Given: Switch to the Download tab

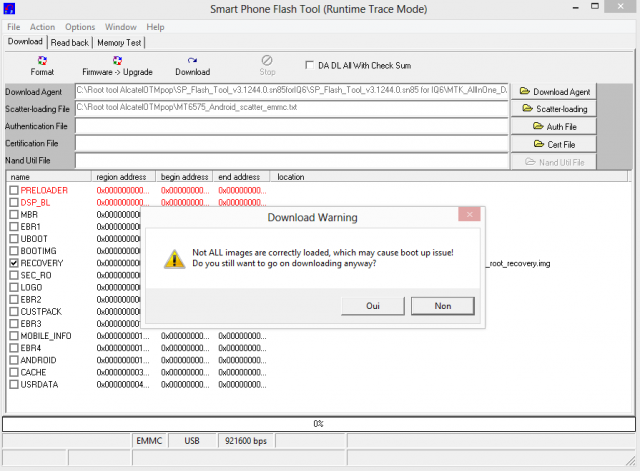Looking at the screenshot, I should click(x=25, y=42).
